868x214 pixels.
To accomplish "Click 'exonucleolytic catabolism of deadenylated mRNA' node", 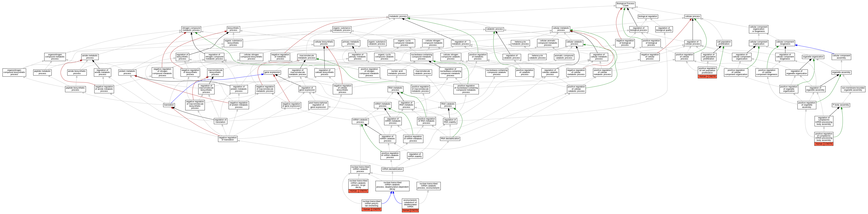I will tap(410, 204).
